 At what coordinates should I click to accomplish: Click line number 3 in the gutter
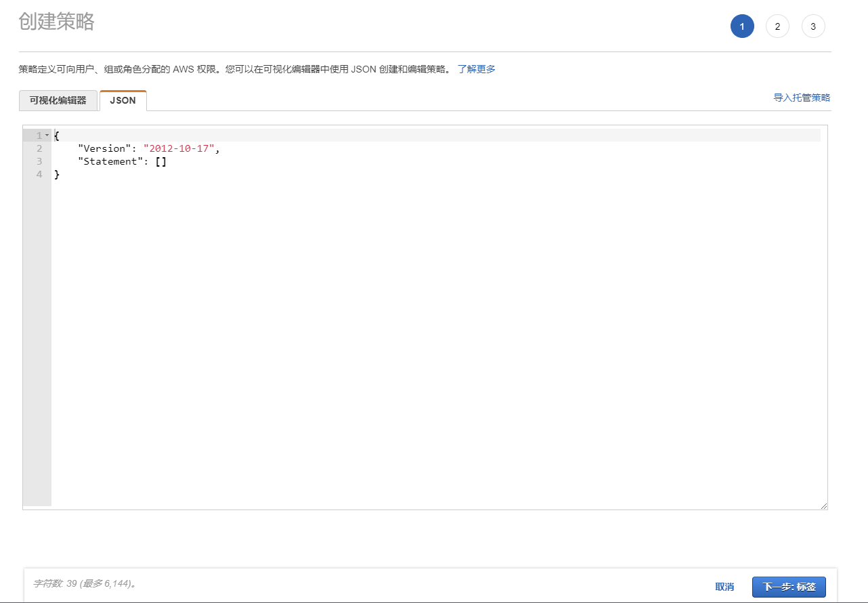pyautogui.click(x=39, y=161)
